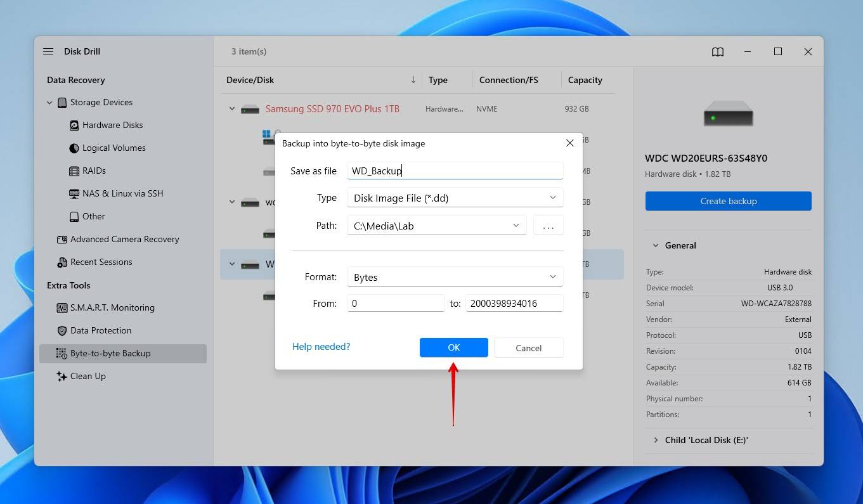The image size is (863, 504).
Task: Expand Child 'Local Disk (E:)' section
Action: click(x=656, y=439)
